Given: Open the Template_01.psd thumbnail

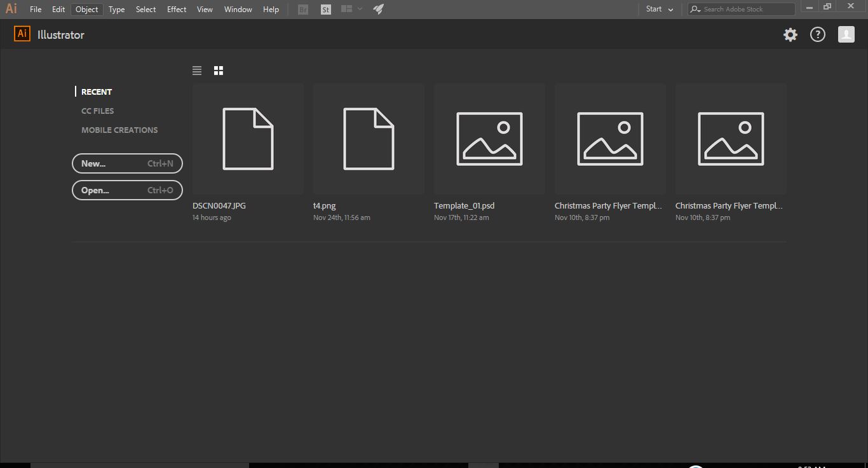Looking at the screenshot, I should coord(489,139).
